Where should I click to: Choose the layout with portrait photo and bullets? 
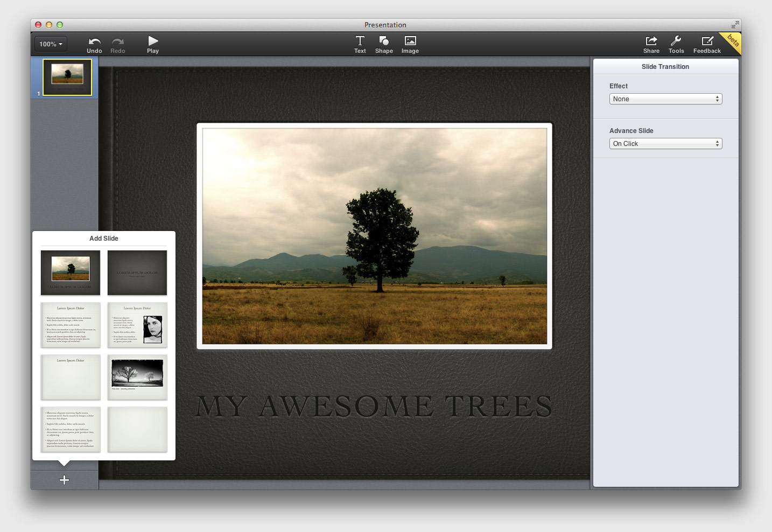[x=137, y=325]
